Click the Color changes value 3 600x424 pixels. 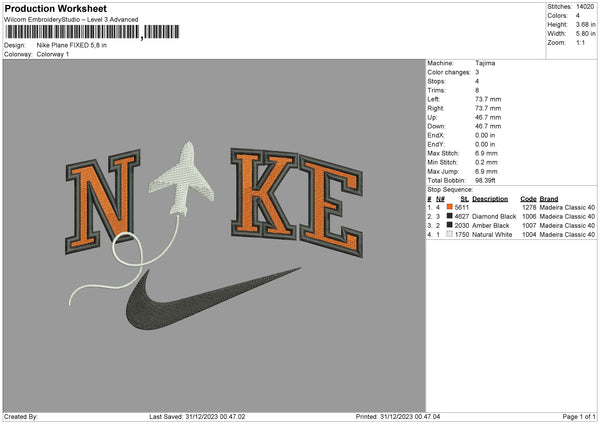[x=477, y=72]
